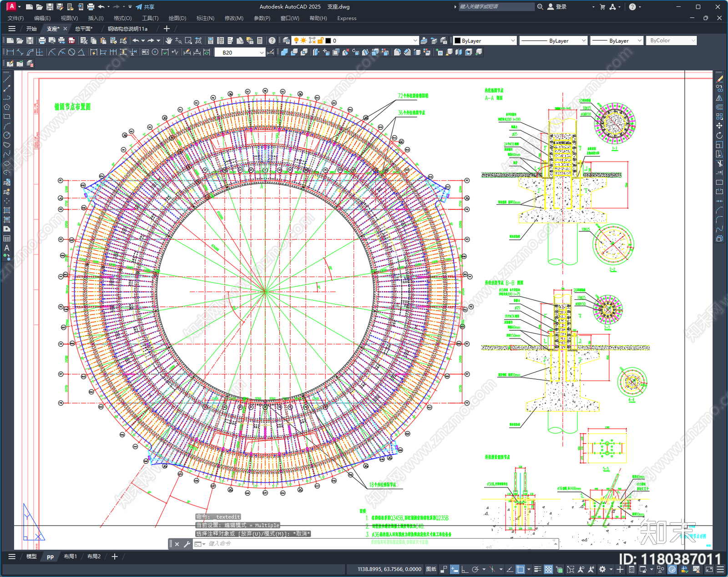Screen dimensions: 728x577
Task: Toggle clean screen icon in status bar
Action: point(709,569)
